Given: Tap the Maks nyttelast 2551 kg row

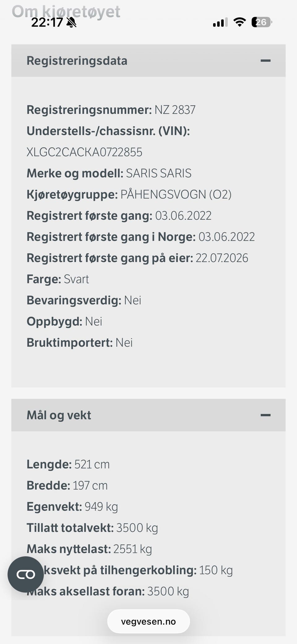Looking at the screenshot, I should tap(89, 549).
